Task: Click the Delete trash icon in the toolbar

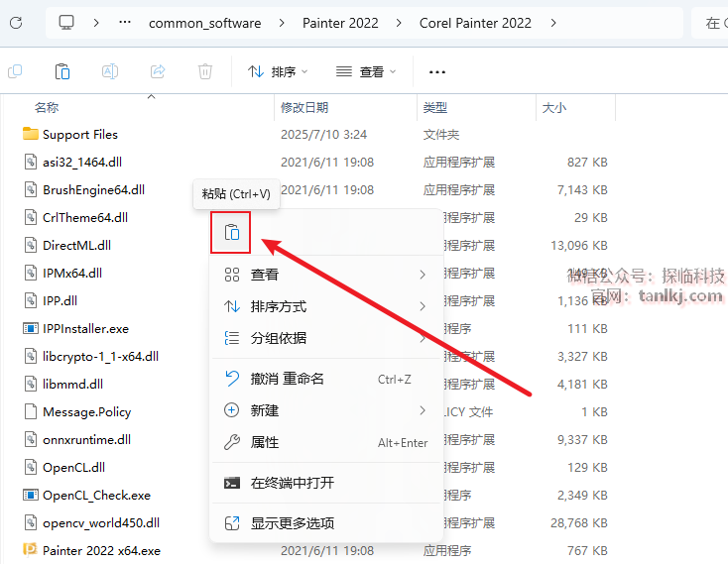Action: (204, 71)
